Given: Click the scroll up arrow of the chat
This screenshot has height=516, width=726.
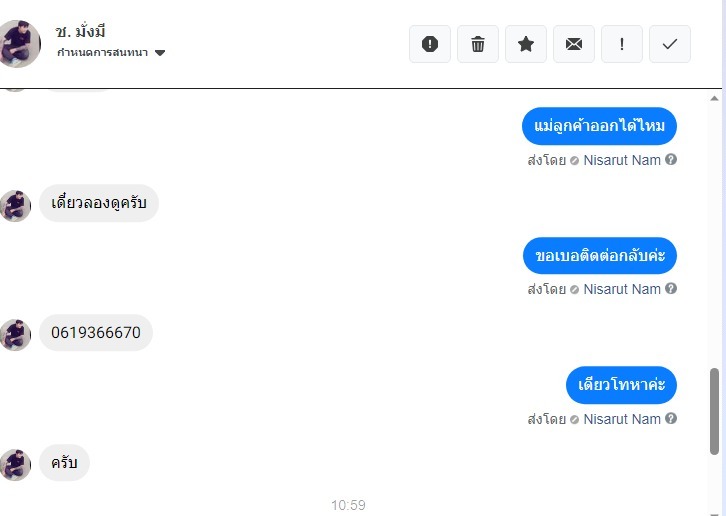Looking at the screenshot, I should (x=714, y=98).
